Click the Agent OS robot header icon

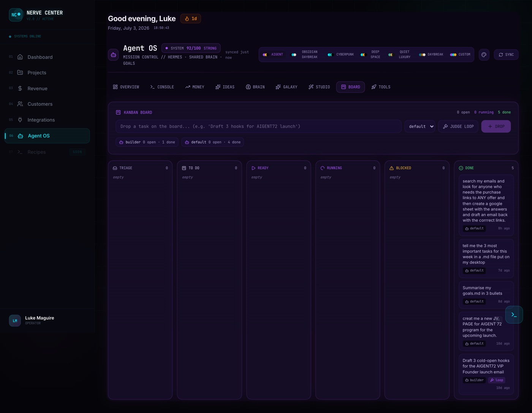(113, 55)
